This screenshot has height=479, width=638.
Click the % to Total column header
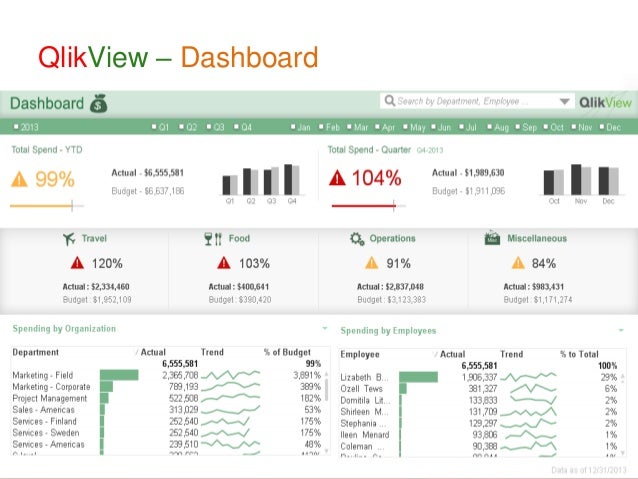click(x=579, y=354)
